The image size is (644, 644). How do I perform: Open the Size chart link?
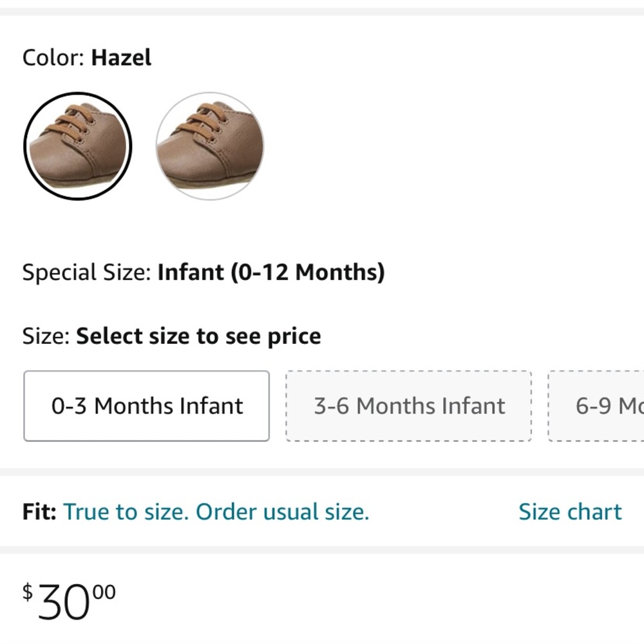570,512
